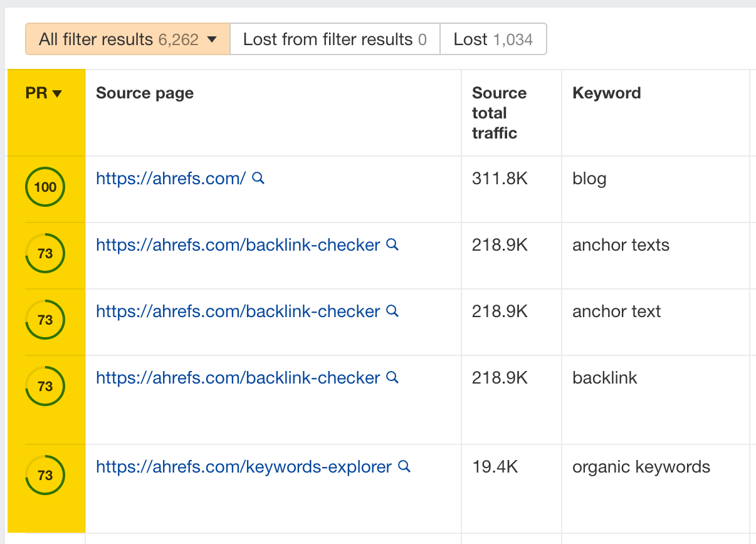Click the PR 73 circular progress ring in the backlink row
The height and width of the screenshot is (544, 756).
pos(45,386)
